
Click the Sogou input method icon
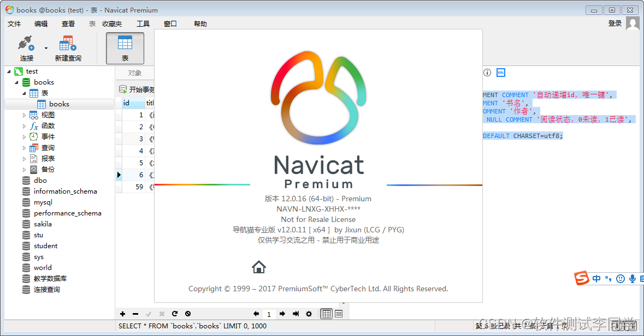tap(582, 278)
